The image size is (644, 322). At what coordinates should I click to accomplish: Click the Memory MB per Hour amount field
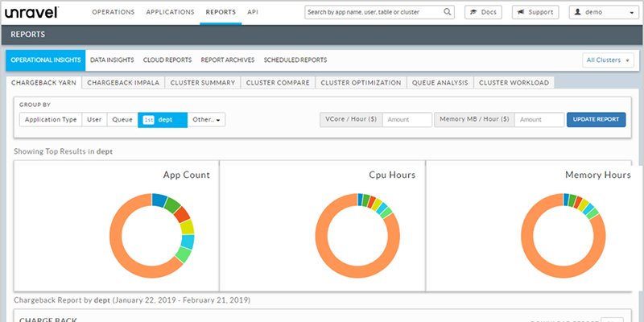539,120
